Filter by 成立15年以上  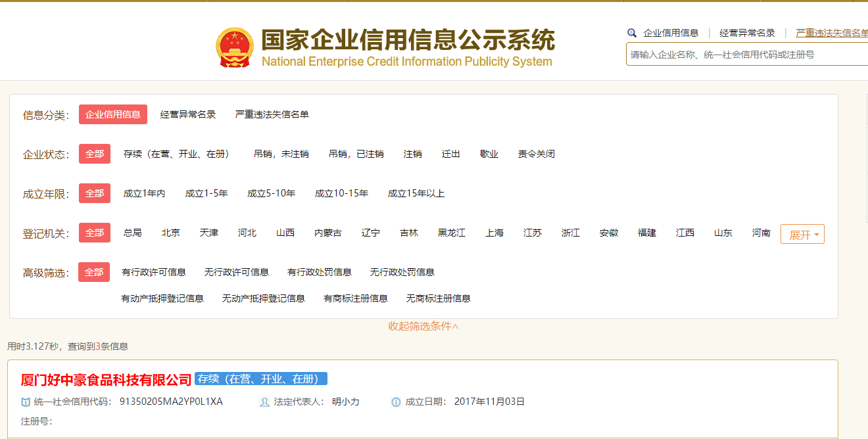pyautogui.click(x=416, y=193)
